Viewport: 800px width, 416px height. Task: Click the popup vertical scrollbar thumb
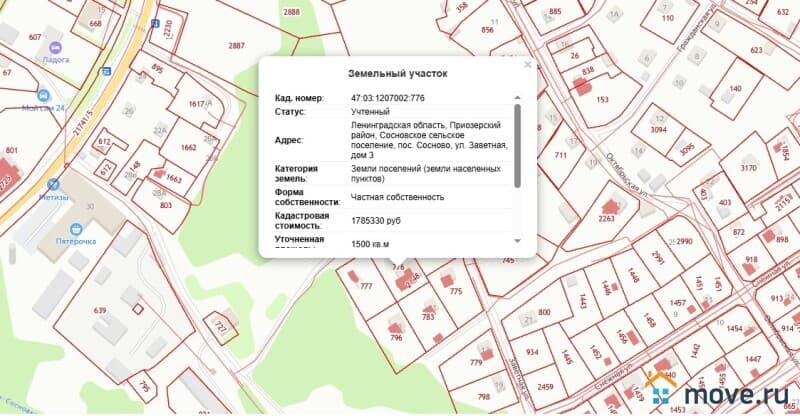tap(517, 145)
